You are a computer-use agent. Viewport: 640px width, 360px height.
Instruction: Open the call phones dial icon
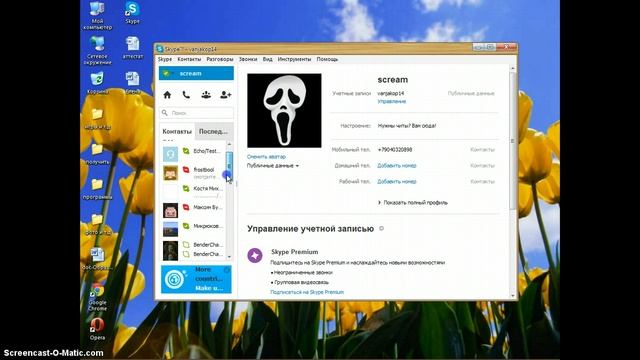186,95
